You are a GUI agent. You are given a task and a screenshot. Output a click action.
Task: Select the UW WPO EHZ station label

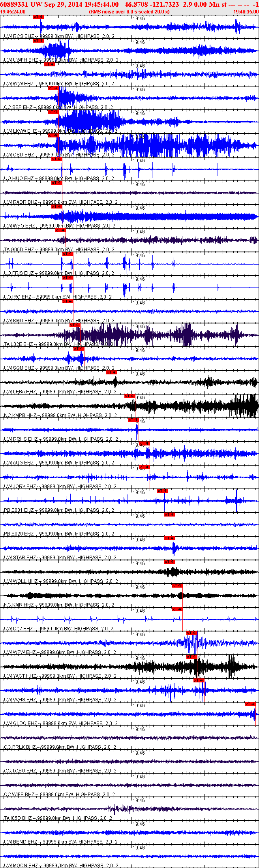(20, 226)
